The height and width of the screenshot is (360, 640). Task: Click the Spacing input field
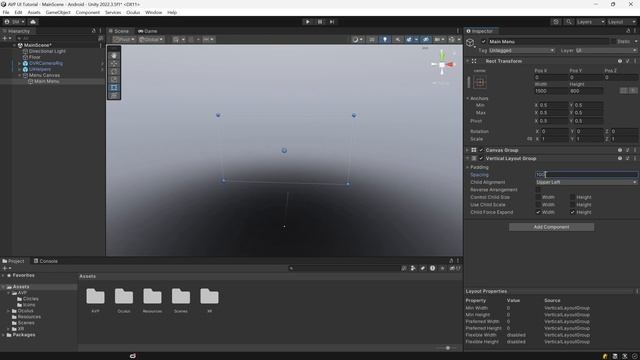[586, 175]
